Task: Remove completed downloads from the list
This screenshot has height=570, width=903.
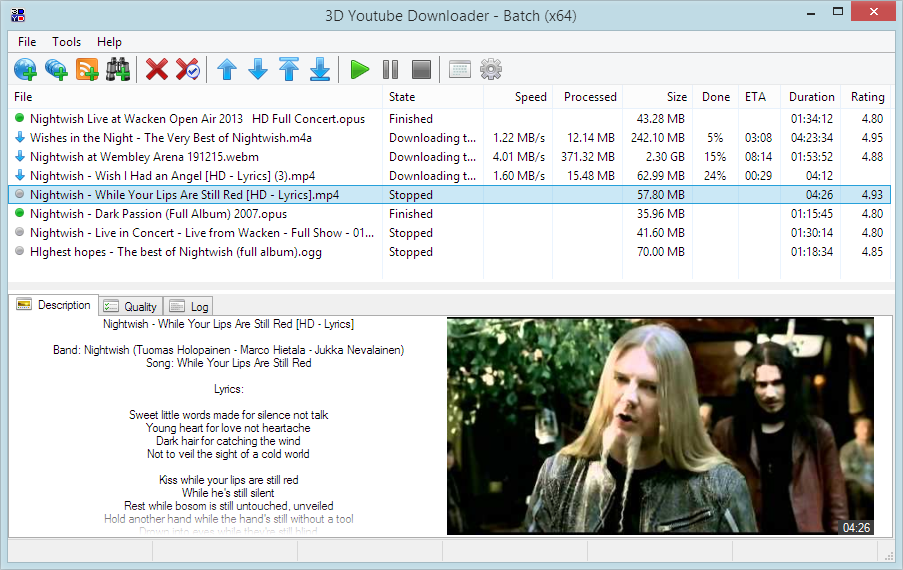Action: point(188,69)
